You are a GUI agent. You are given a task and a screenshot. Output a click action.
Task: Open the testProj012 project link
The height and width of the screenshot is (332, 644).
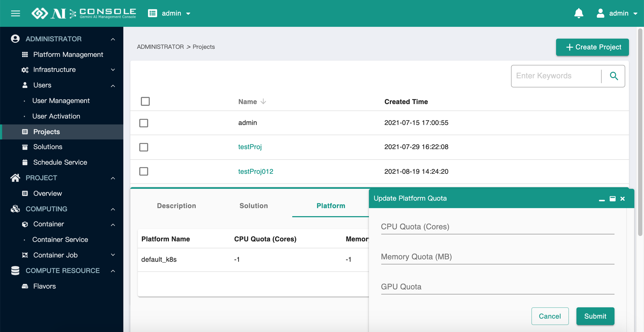tap(256, 171)
